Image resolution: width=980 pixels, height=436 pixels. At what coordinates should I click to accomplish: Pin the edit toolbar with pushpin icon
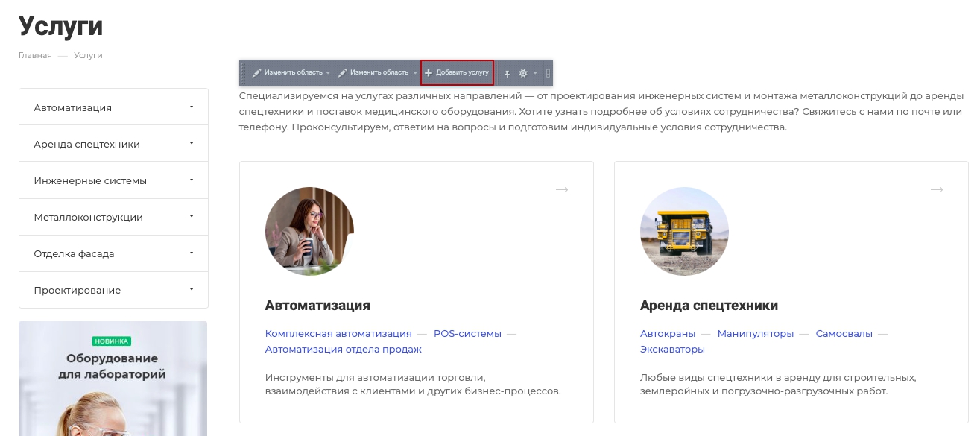coord(508,73)
